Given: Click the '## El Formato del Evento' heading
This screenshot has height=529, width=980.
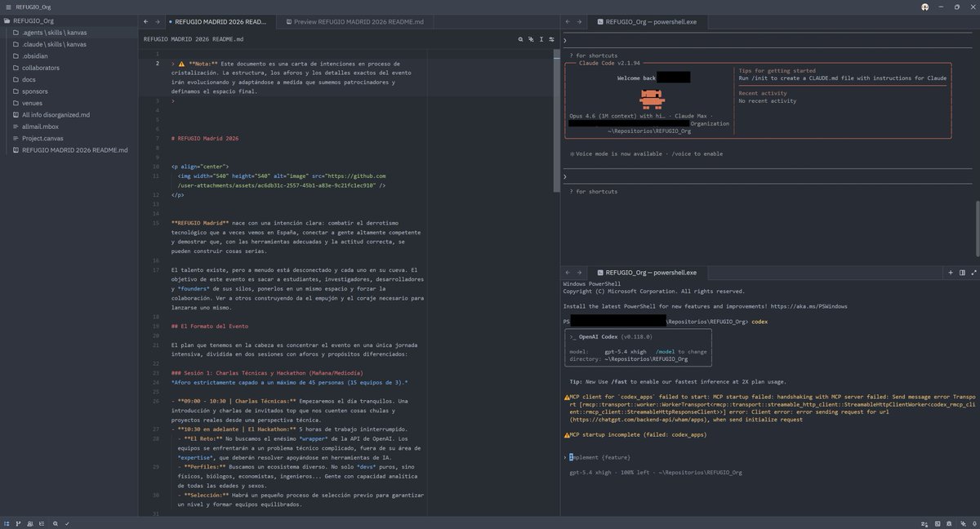Looking at the screenshot, I should 210,326.
